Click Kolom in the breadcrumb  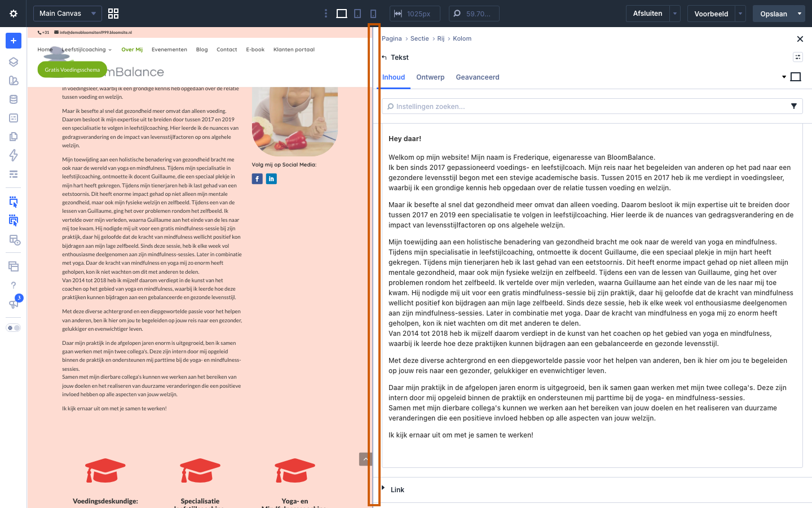click(x=462, y=38)
